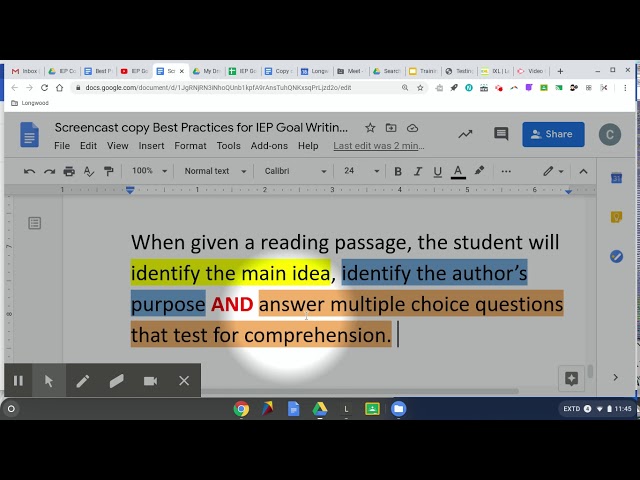Open the File menu
640x480 pixels.
pyautogui.click(x=62, y=146)
